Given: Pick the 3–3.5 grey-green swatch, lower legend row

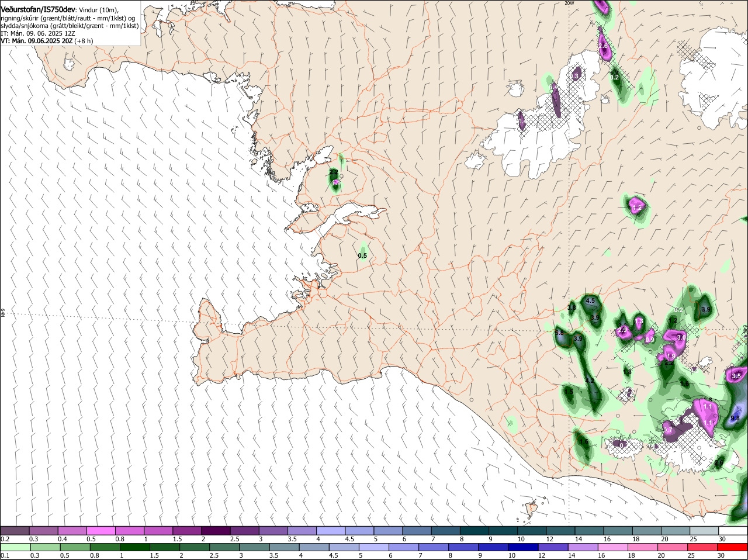Looking at the screenshot, I should coord(254,547).
